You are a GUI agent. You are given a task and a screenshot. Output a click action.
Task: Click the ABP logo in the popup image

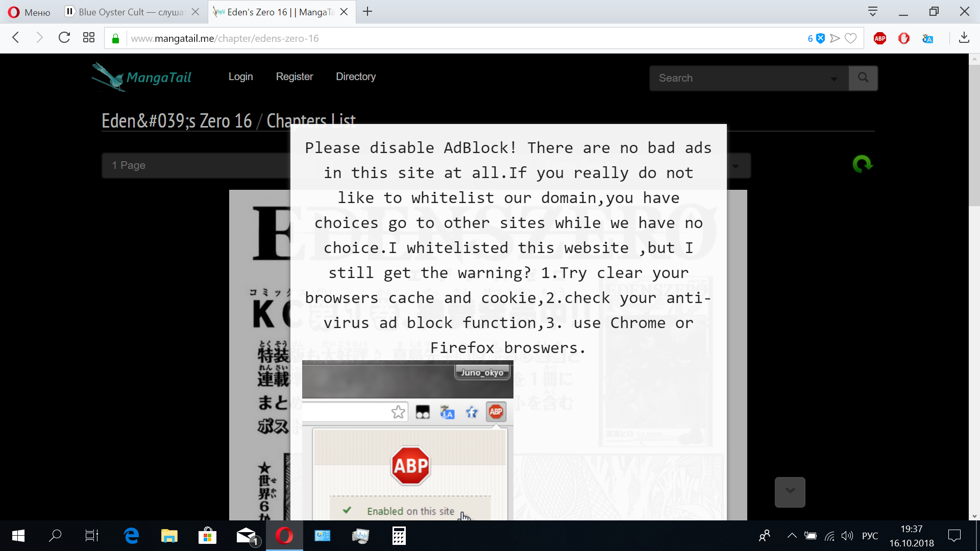(x=410, y=466)
